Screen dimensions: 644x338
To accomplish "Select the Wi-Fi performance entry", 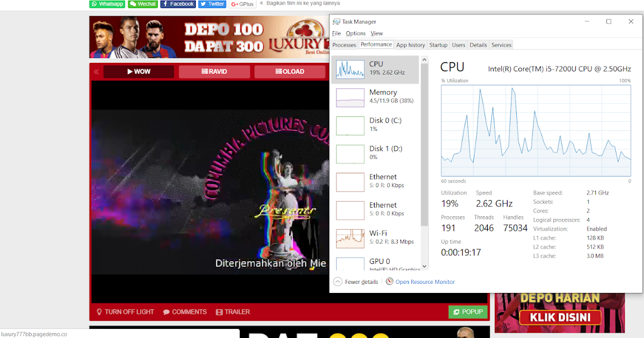I will point(375,237).
